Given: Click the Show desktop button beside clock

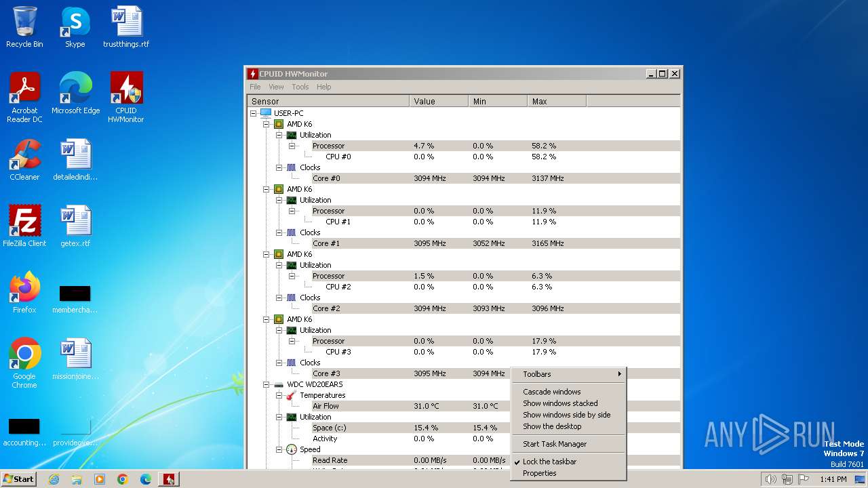Looking at the screenshot, I should (x=860, y=479).
